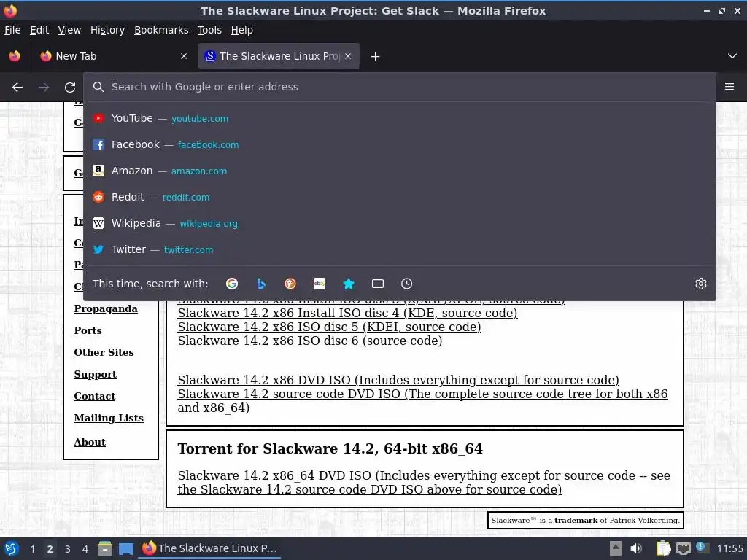The height and width of the screenshot is (560, 747).
Task: Open Slackware 14.2 source code DVD ISO link
Action: click(422, 401)
